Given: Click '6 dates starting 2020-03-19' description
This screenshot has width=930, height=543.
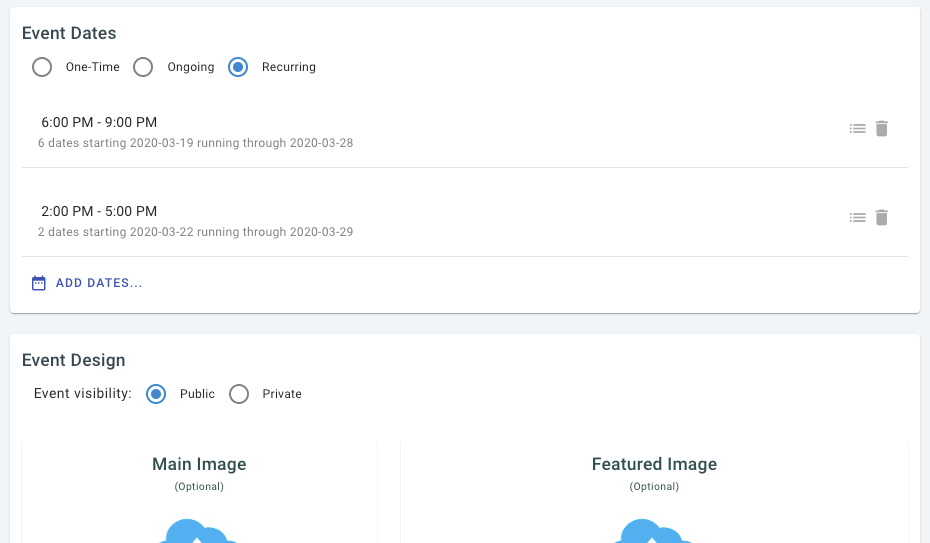Looking at the screenshot, I should [196, 143].
